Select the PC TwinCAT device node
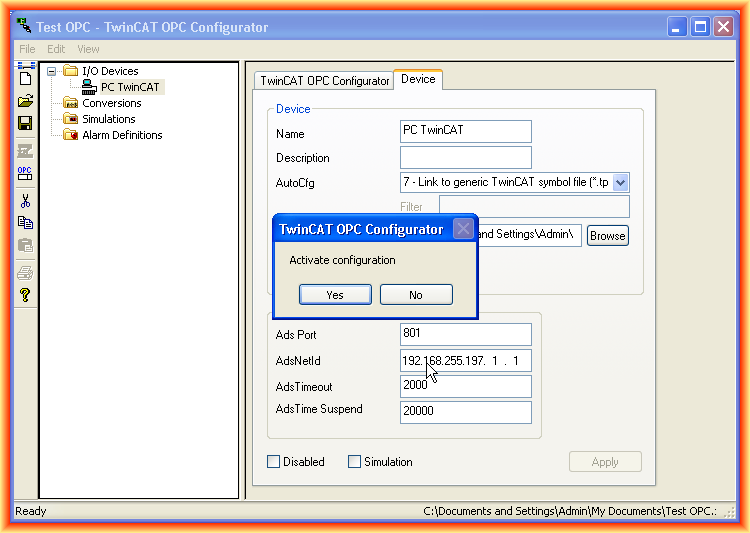750x533 pixels. [129, 87]
